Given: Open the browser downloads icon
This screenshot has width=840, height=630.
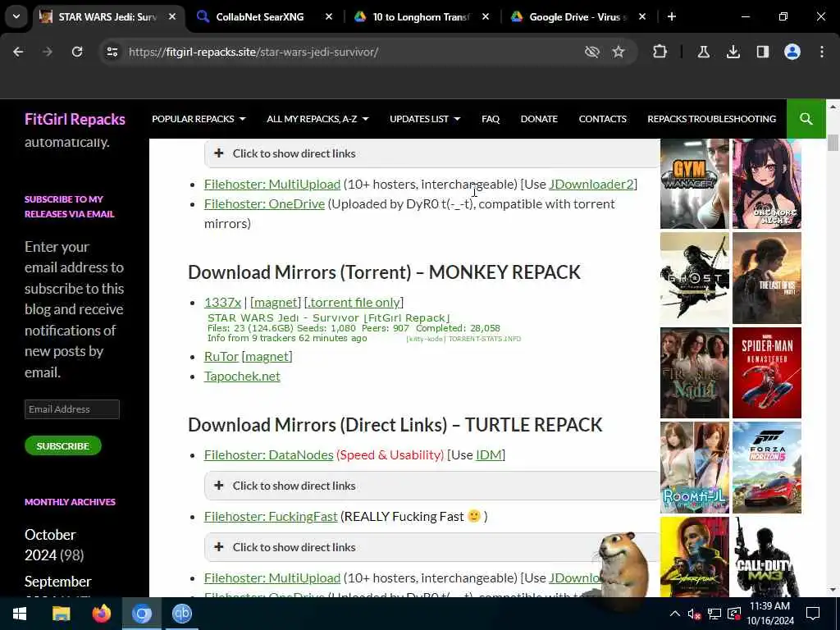Looking at the screenshot, I should click(733, 52).
